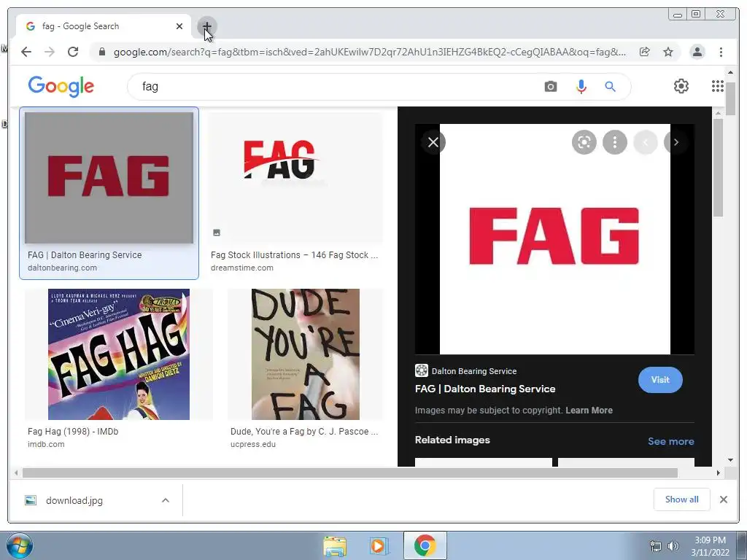Screen dimensions: 747x560
Task: Close the image preview panel
Action: (x=433, y=142)
